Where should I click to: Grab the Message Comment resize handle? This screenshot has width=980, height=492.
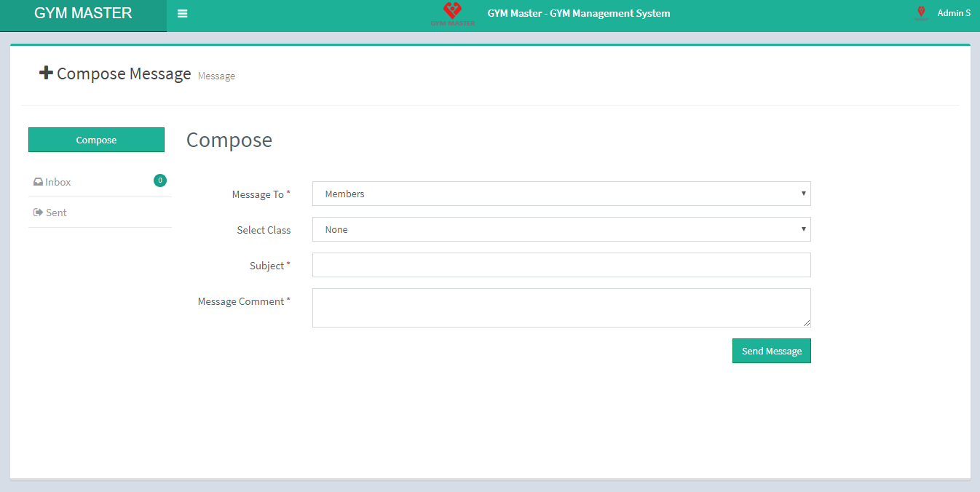pos(807,323)
